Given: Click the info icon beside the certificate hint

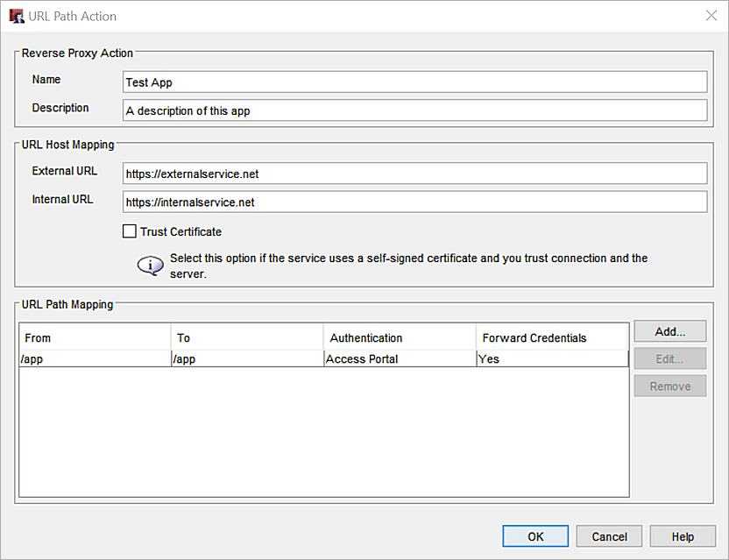Looking at the screenshot, I should (x=151, y=266).
